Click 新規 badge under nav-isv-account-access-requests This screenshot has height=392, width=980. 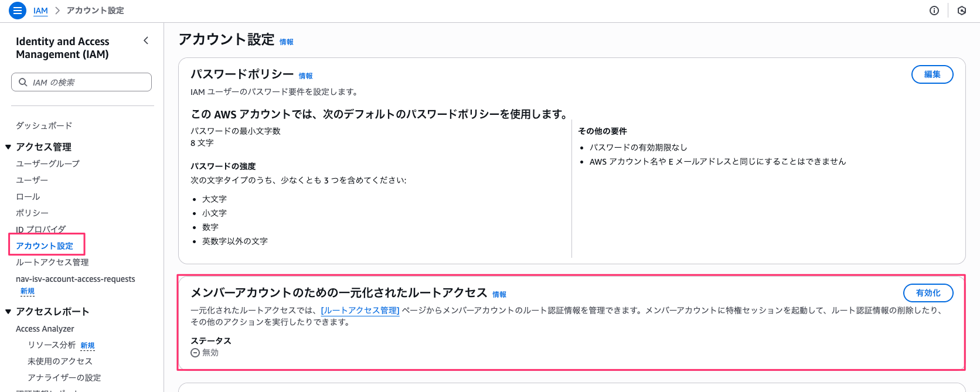tap(28, 291)
